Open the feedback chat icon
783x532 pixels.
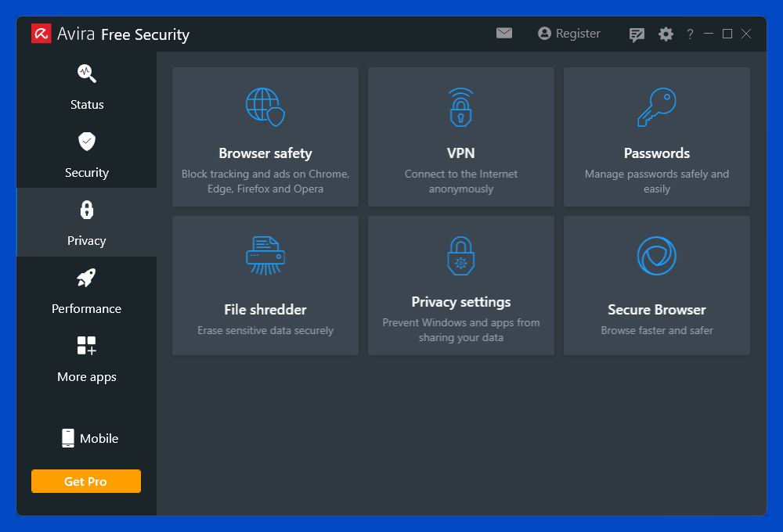[x=637, y=34]
